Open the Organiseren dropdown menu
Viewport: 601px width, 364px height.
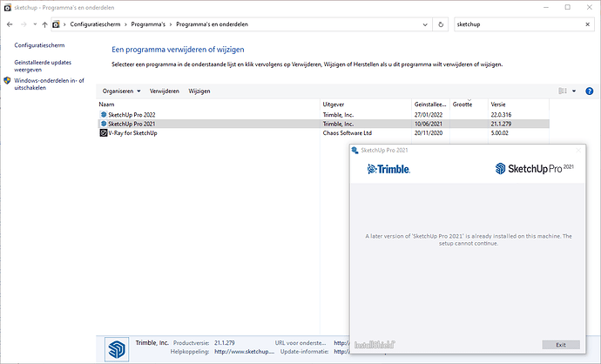point(121,91)
